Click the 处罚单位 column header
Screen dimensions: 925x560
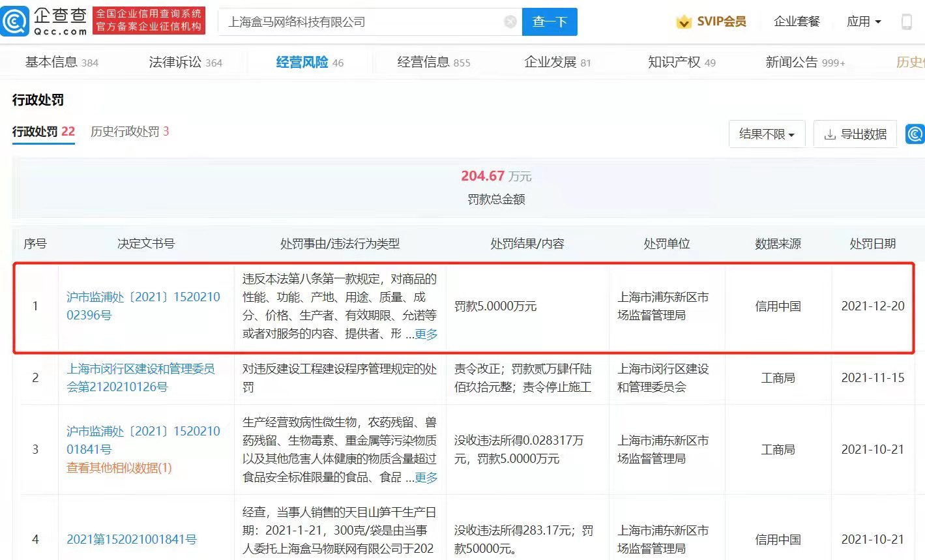click(x=667, y=244)
